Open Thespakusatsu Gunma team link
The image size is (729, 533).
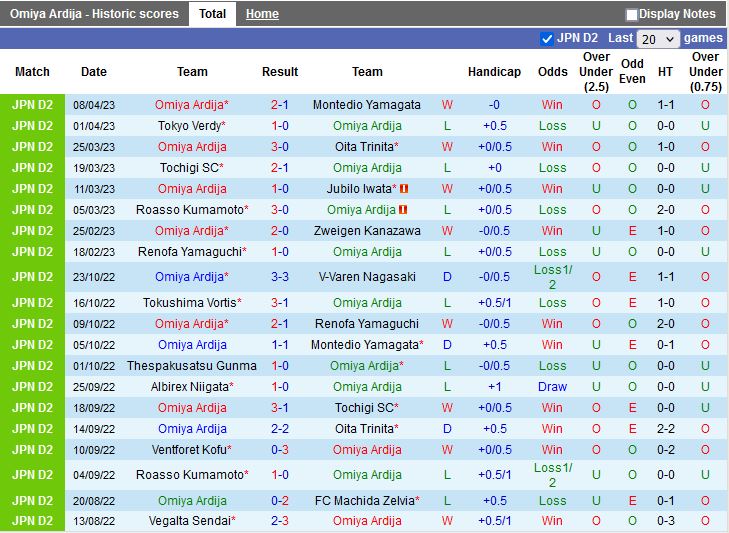point(191,366)
